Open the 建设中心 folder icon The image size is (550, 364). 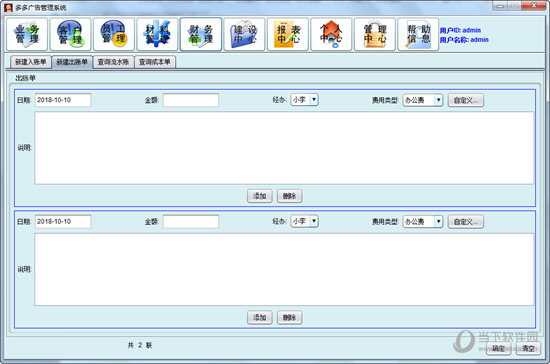(x=244, y=34)
